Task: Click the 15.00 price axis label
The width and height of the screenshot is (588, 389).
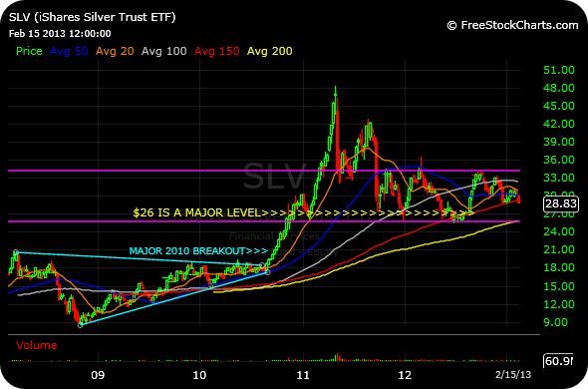Action: (559, 286)
